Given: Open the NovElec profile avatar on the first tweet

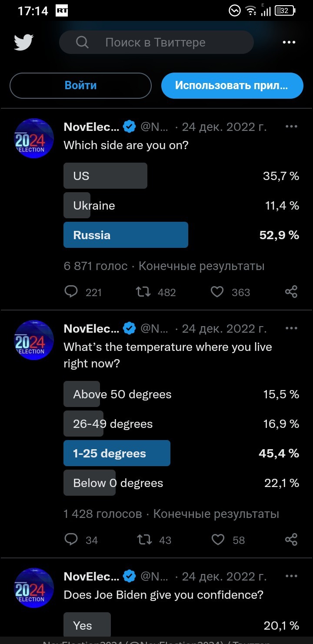Looking at the screenshot, I should click(34, 138).
